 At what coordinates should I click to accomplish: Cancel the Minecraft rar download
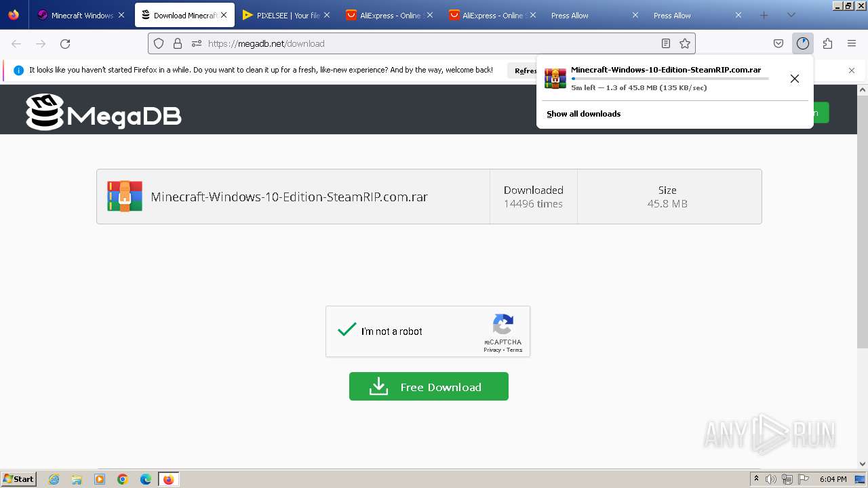pyautogui.click(x=794, y=79)
